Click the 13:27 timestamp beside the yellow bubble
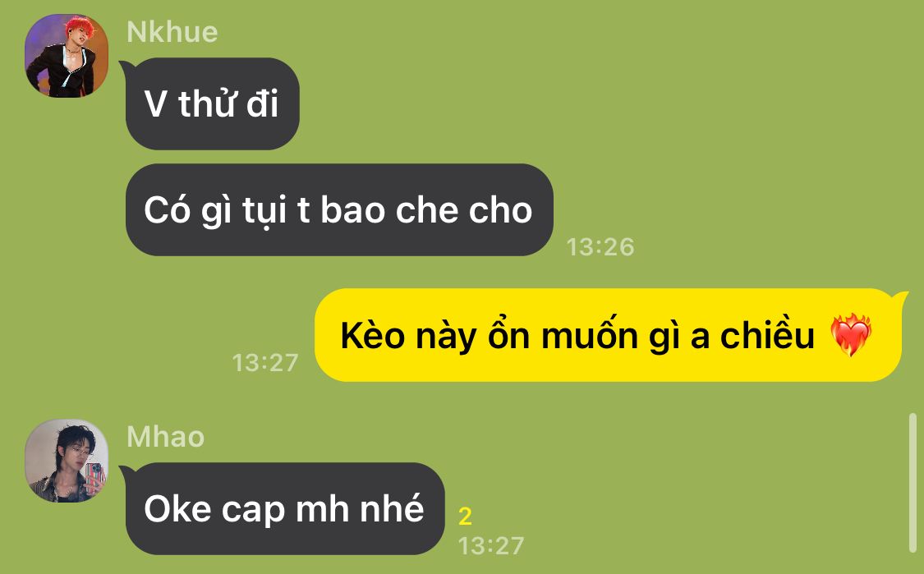Image resolution: width=924 pixels, height=574 pixels. tap(265, 362)
